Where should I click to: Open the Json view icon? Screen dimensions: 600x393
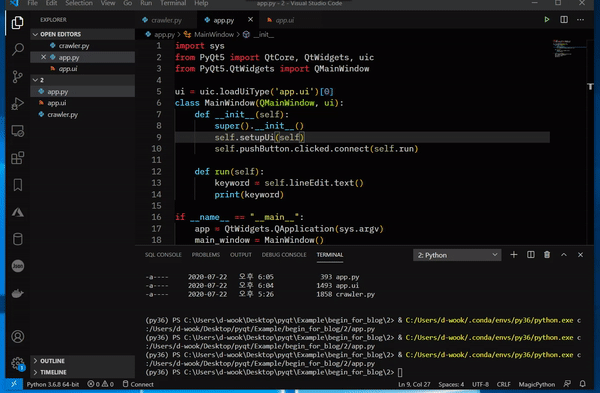(18, 266)
